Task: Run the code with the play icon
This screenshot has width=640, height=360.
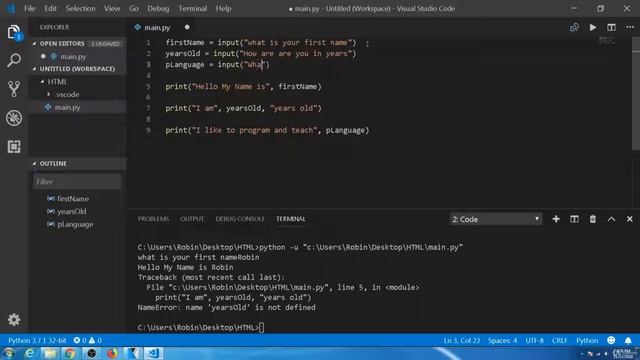Action: [x=593, y=27]
